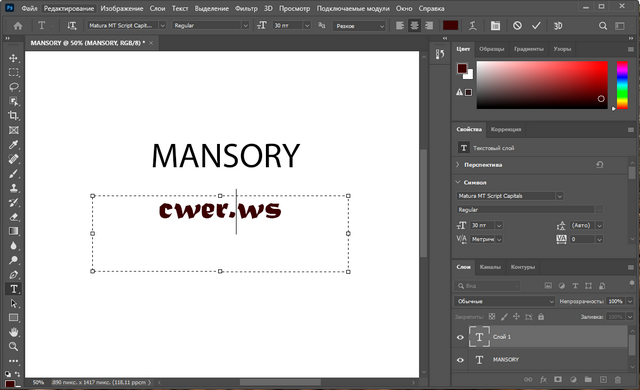Select the Rectangle shape tool
Screen dimensions: 640x390
tap(13, 318)
